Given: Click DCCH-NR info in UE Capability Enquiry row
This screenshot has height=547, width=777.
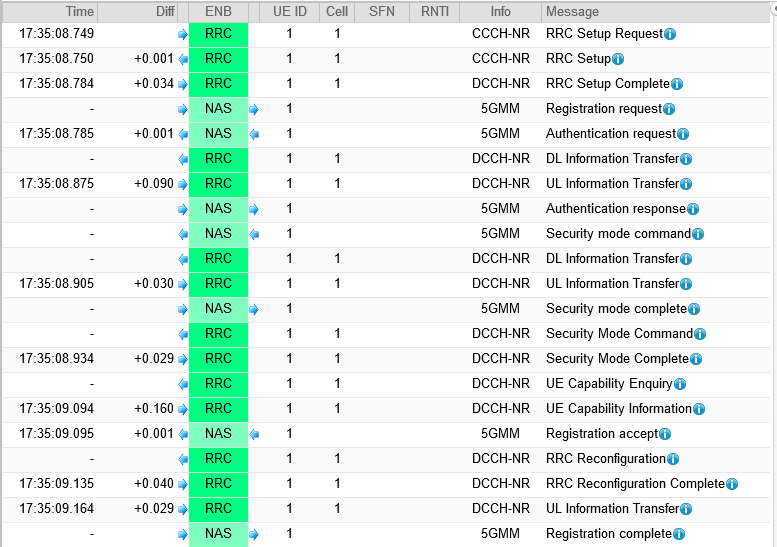Looking at the screenshot, I should click(x=500, y=383).
